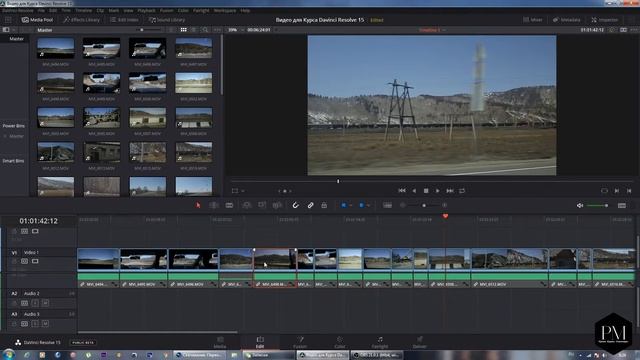Mute the Audio 2 track

coord(45,303)
